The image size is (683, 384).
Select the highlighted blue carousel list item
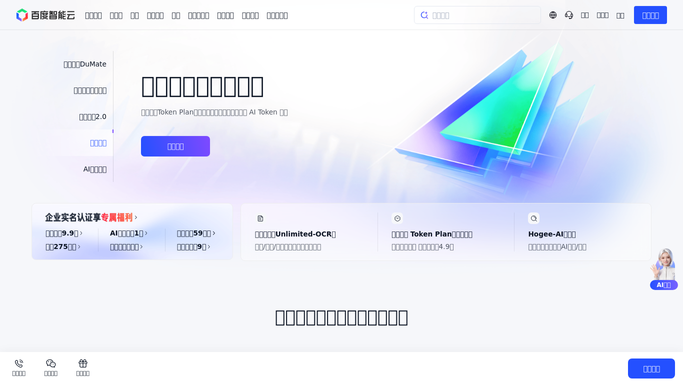pos(98,143)
